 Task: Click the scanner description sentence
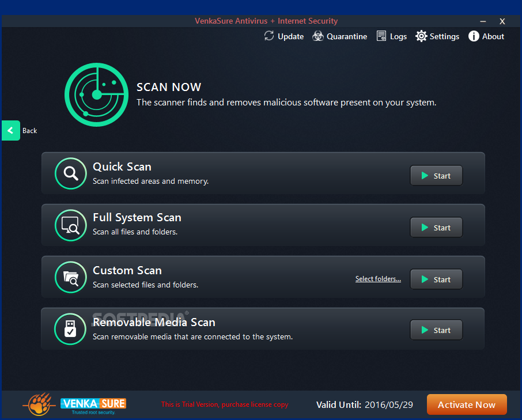[286, 103]
